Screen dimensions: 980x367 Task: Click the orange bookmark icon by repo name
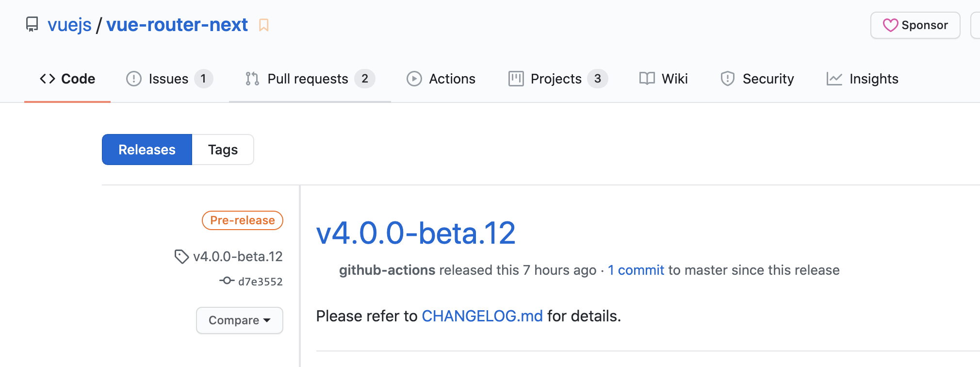(x=264, y=25)
